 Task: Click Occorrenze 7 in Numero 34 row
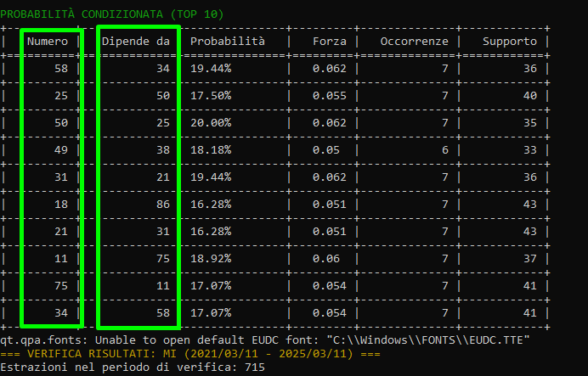tap(445, 312)
